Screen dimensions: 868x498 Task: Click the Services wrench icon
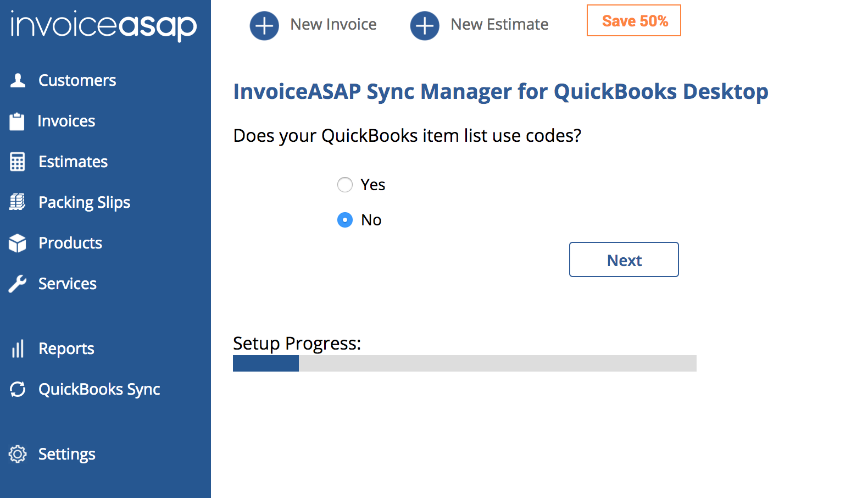pos(18,284)
